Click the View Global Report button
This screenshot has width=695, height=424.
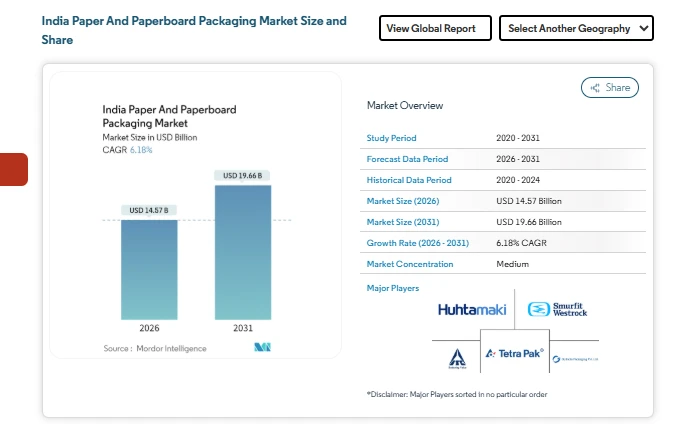(435, 29)
